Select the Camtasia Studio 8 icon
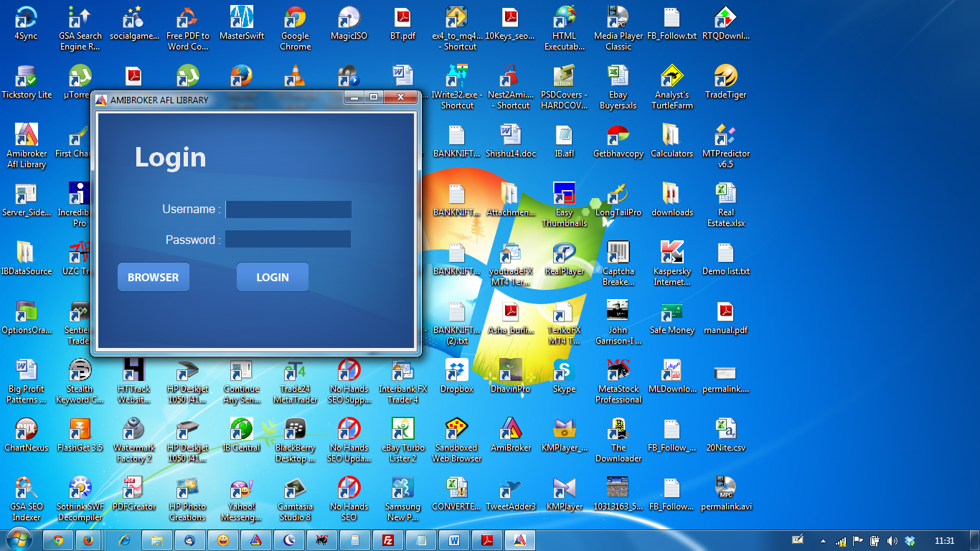The image size is (980, 551). click(x=296, y=499)
